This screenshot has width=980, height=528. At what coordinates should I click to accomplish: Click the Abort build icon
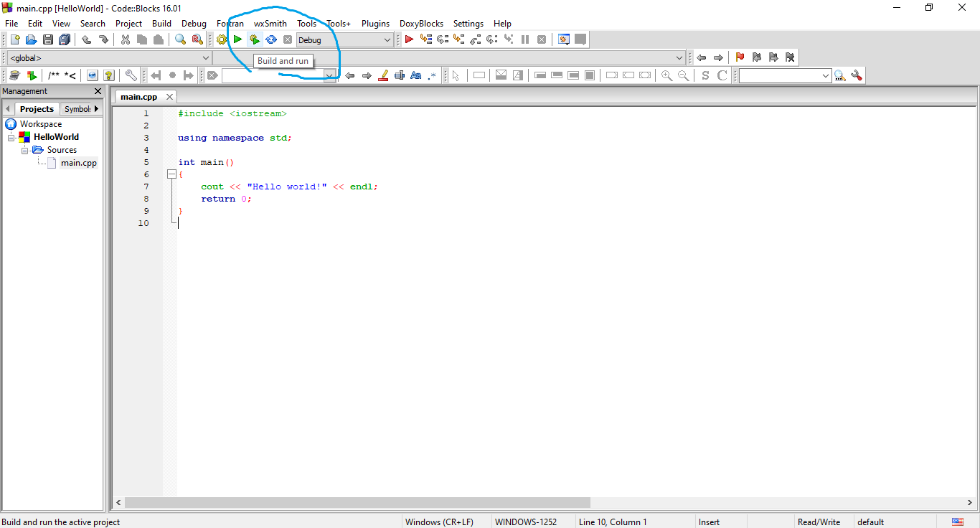point(288,39)
